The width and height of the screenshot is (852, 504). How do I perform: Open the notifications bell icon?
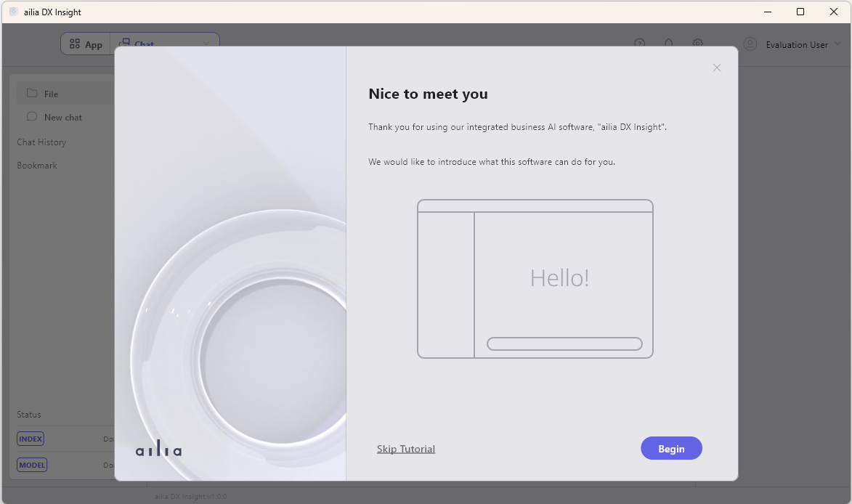(x=669, y=44)
